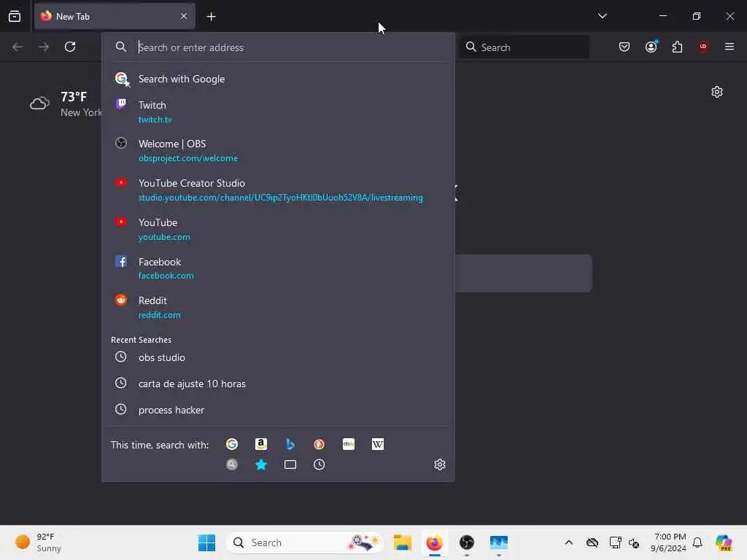Search in Bookmarks star icon
The width and height of the screenshot is (747, 560).
pos(261,464)
